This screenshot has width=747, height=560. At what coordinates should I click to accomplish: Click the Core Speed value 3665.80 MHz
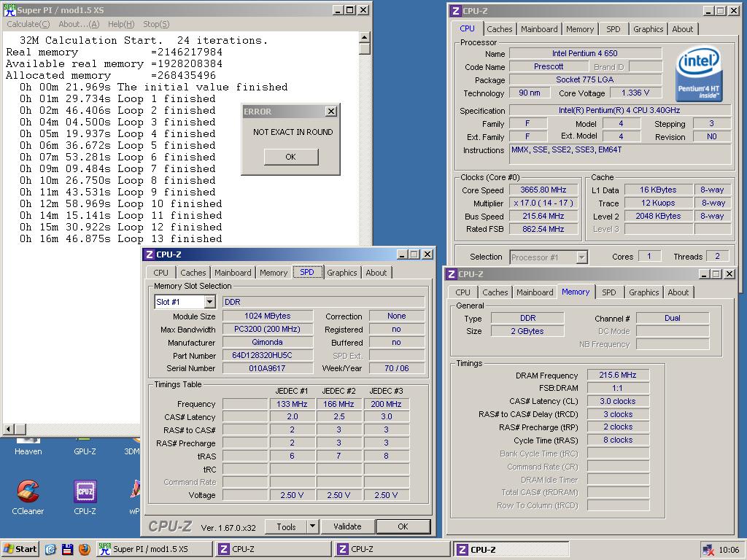[x=543, y=190]
